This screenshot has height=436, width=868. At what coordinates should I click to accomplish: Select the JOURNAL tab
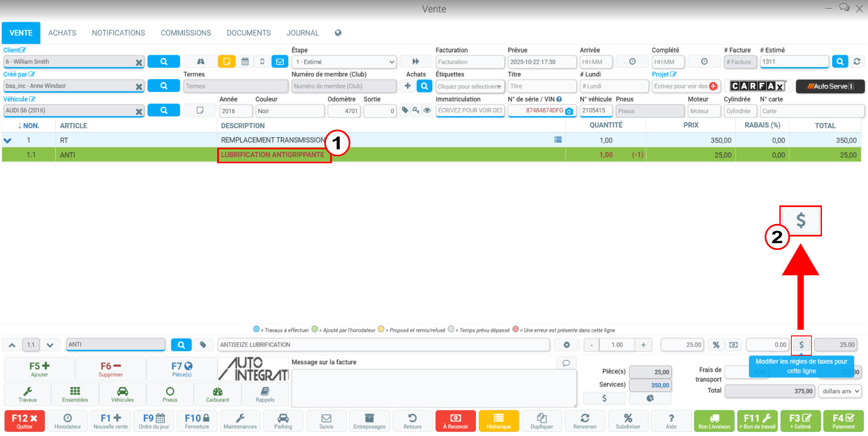click(303, 33)
